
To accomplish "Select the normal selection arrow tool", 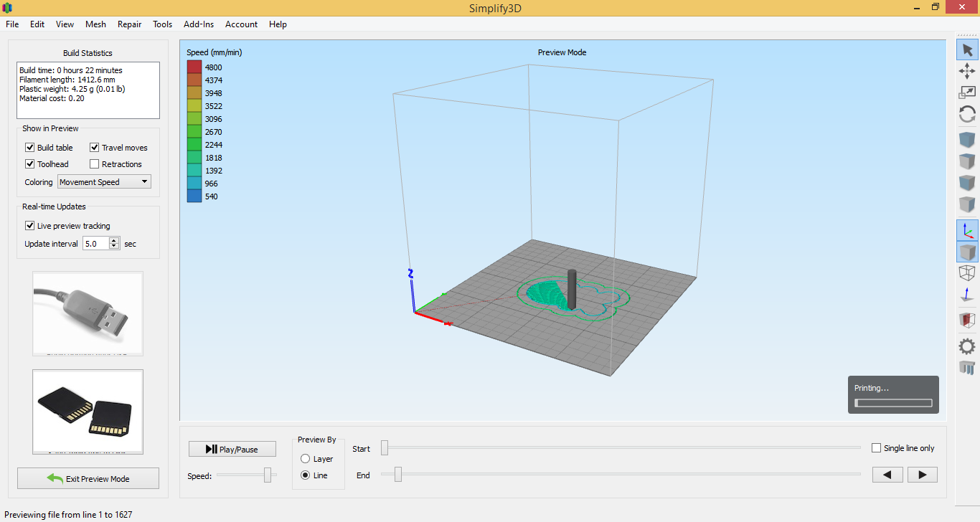I will coord(967,49).
